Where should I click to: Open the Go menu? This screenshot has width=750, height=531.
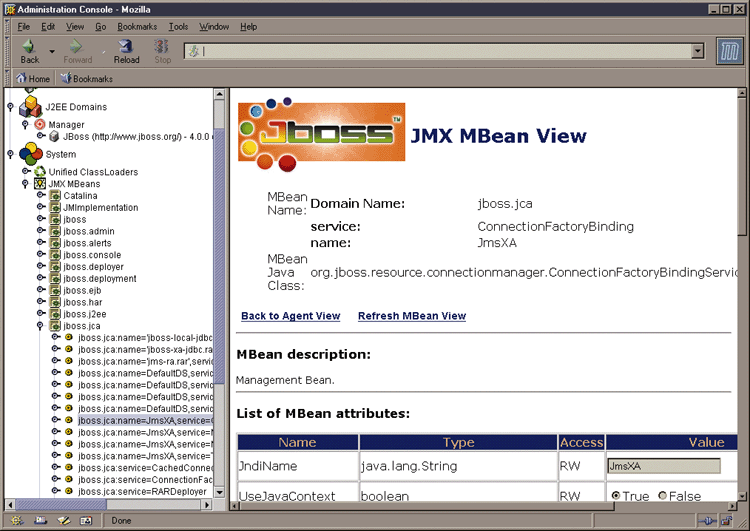click(x=100, y=27)
